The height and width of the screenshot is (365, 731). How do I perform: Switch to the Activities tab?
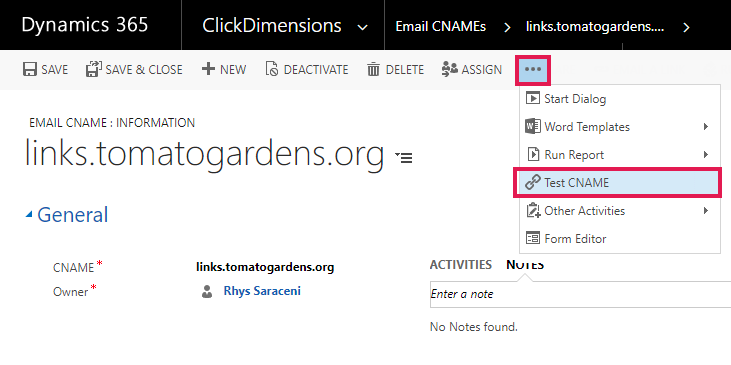click(x=461, y=265)
